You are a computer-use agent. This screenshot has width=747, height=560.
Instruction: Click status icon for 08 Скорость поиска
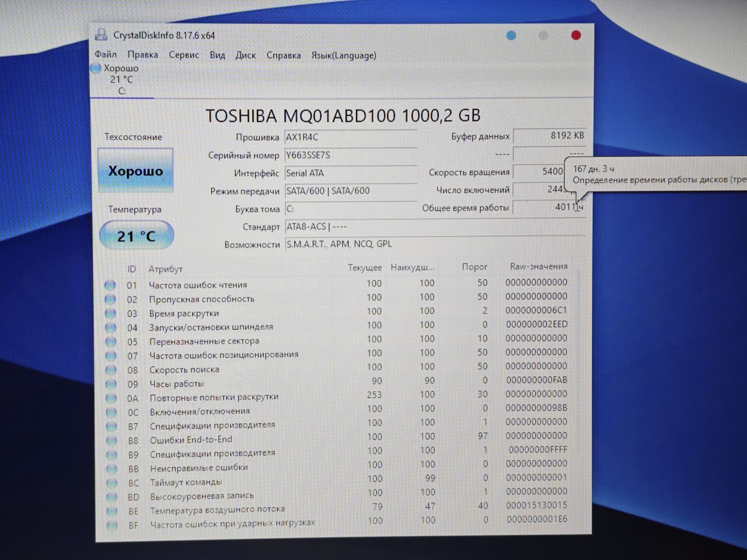tap(111, 370)
